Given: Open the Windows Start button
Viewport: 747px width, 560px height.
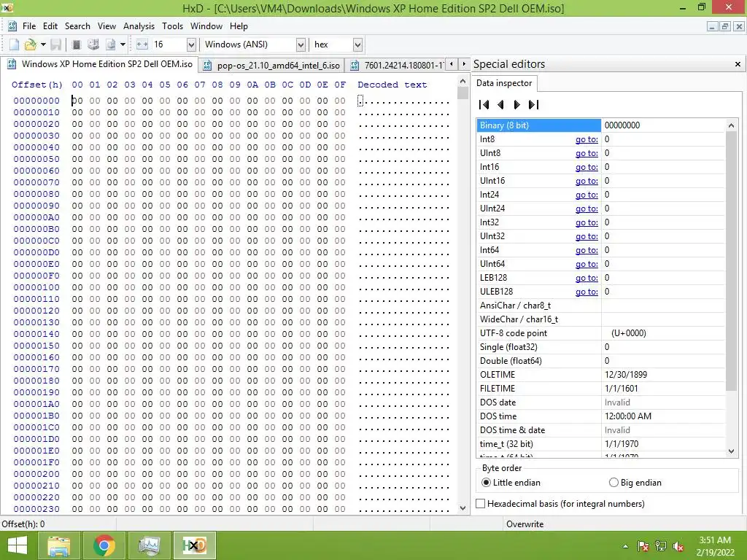Looking at the screenshot, I should point(18,545).
